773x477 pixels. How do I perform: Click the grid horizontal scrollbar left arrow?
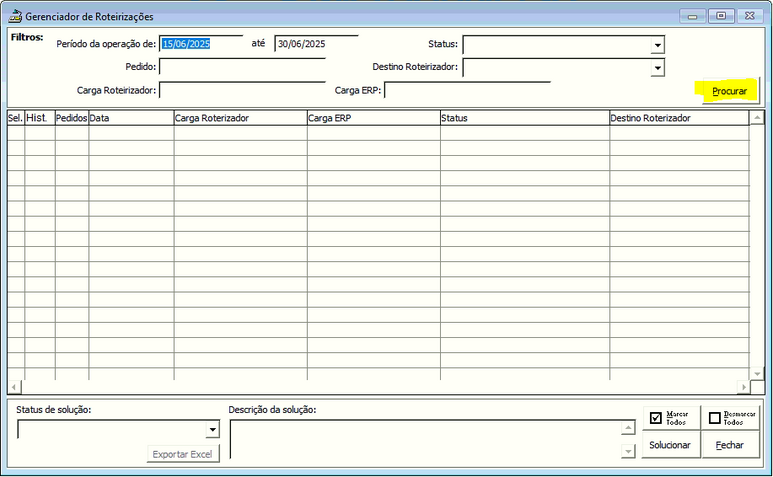coord(14,387)
